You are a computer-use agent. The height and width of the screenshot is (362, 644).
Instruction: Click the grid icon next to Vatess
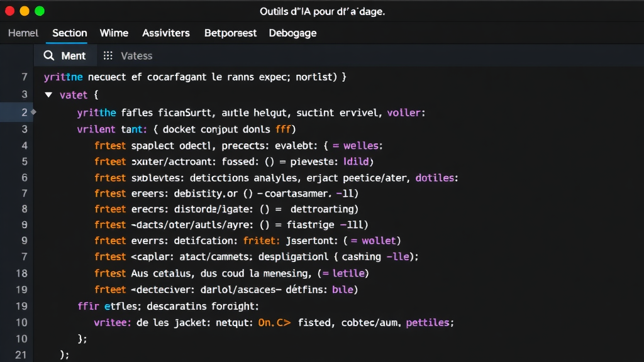[109, 55]
